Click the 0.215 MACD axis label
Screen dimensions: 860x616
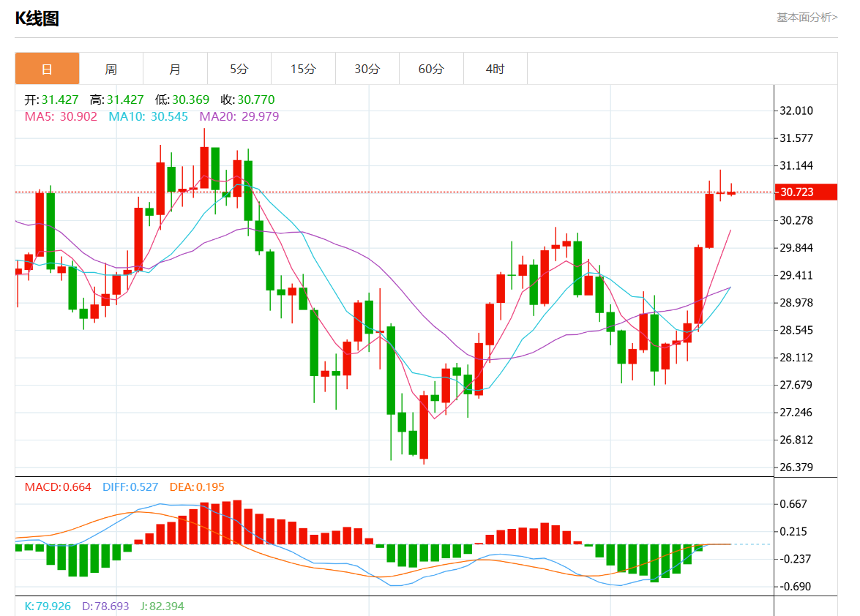coord(793,531)
